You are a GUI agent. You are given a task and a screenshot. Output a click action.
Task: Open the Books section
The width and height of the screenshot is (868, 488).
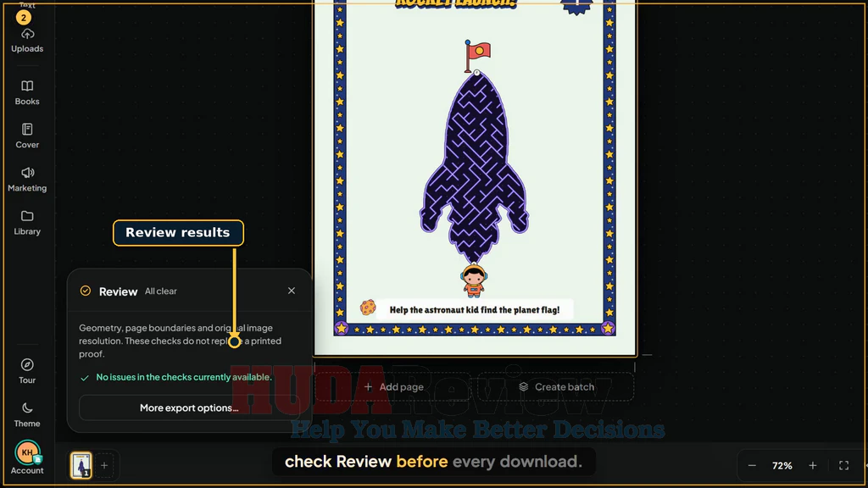[x=27, y=92]
